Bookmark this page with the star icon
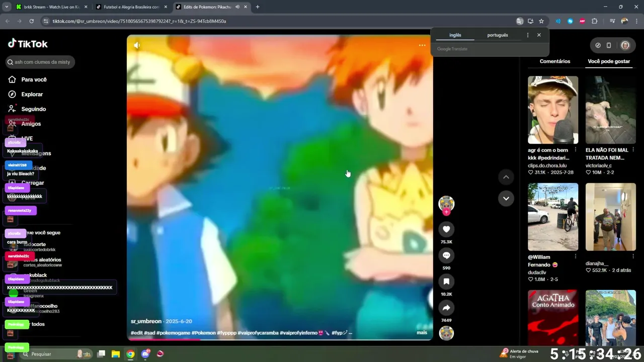This screenshot has width=644, height=362. (541, 21)
